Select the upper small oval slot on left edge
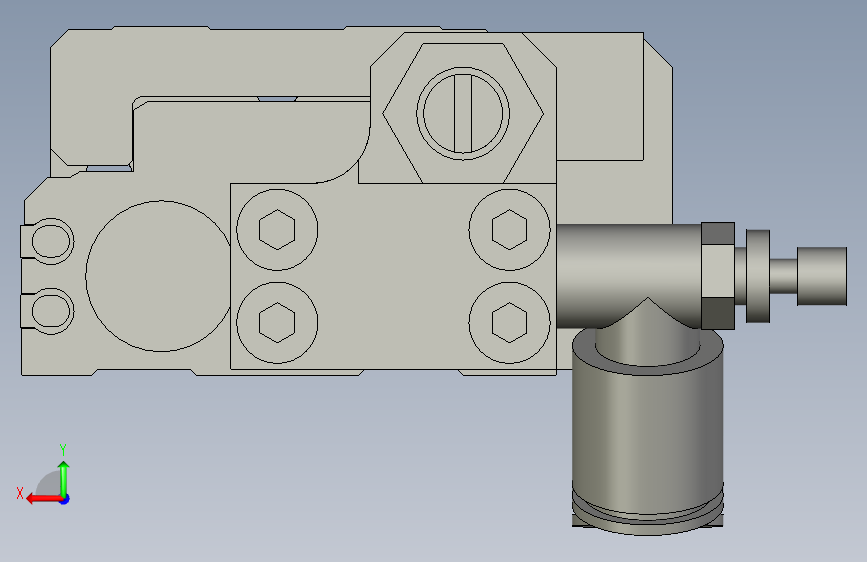 [x=52, y=241]
